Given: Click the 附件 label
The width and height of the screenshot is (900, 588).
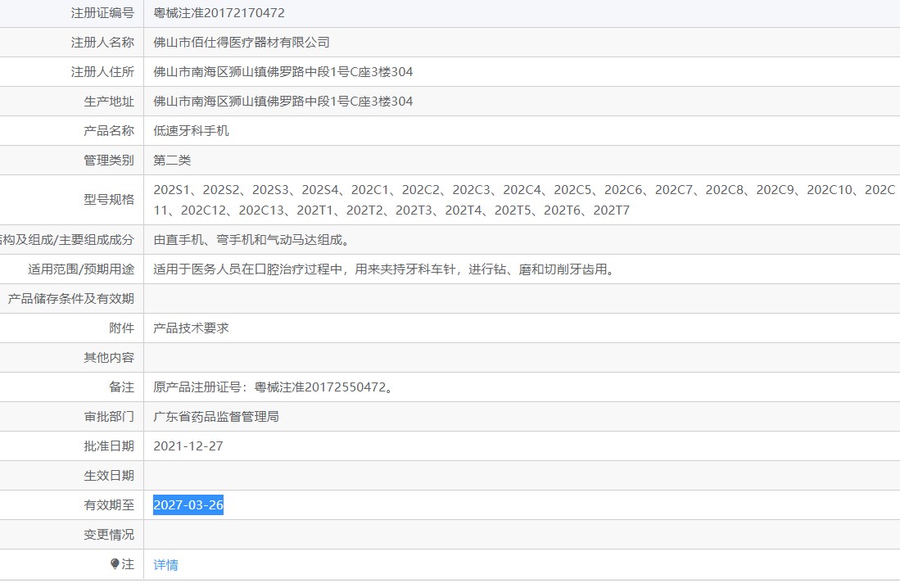Looking at the screenshot, I should tap(121, 328).
